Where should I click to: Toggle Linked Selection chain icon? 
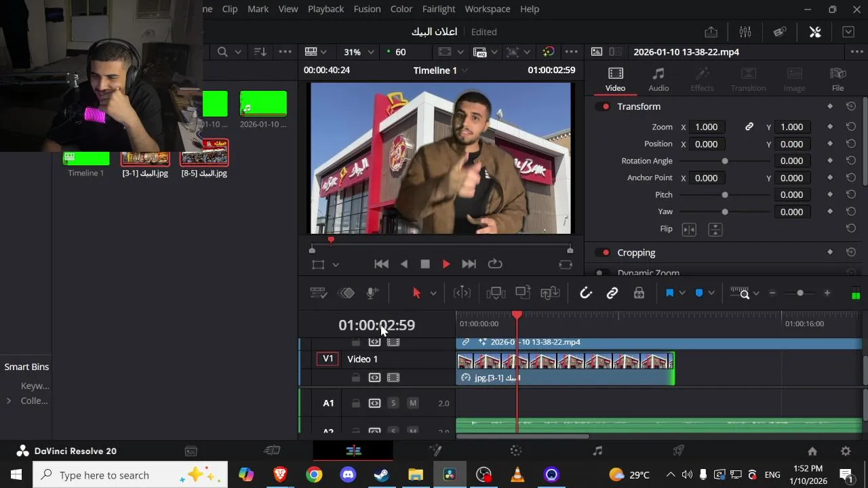(x=612, y=293)
